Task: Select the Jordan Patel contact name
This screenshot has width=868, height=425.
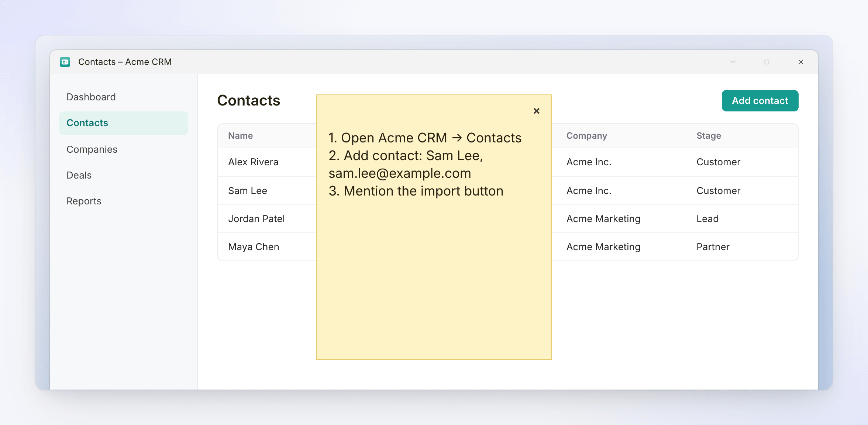Action: click(x=256, y=219)
